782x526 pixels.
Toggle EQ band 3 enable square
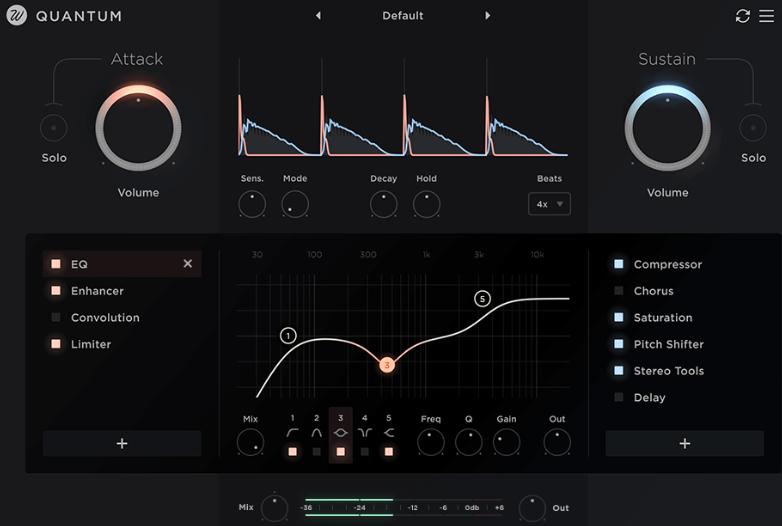pyautogui.click(x=341, y=452)
